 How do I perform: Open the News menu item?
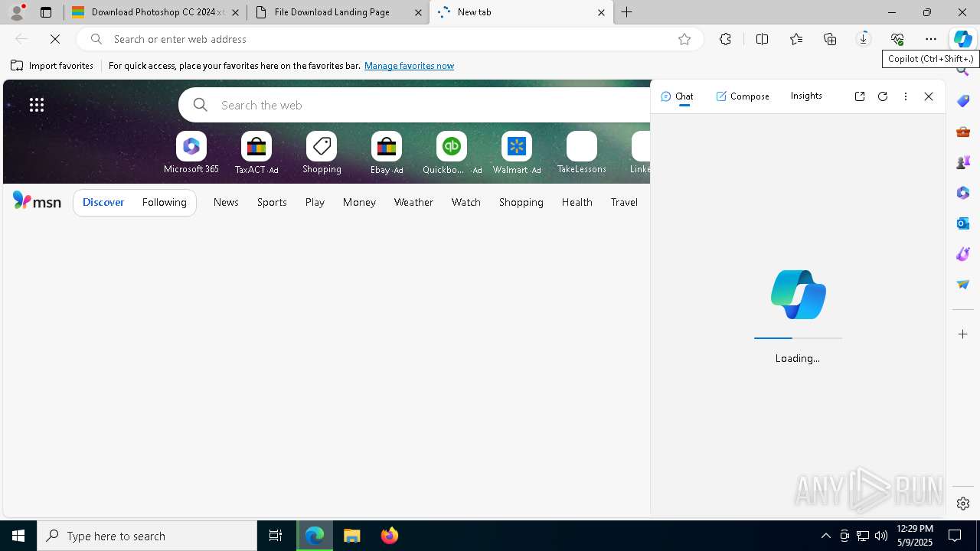coord(226,202)
